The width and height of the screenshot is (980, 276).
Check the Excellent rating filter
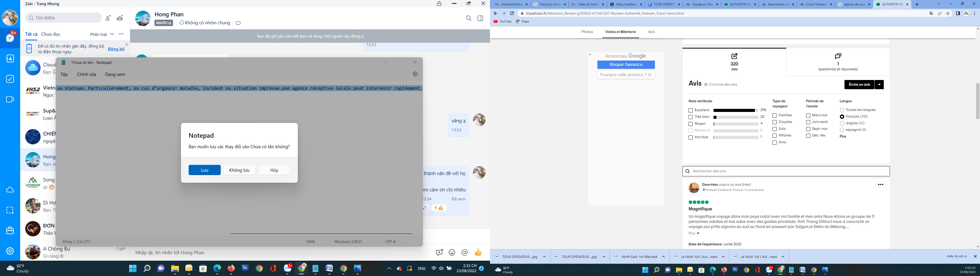691,111
